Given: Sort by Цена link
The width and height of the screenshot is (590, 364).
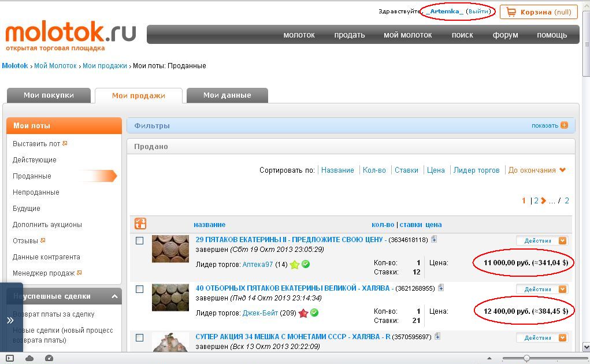Looking at the screenshot, I should tap(436, 170).
